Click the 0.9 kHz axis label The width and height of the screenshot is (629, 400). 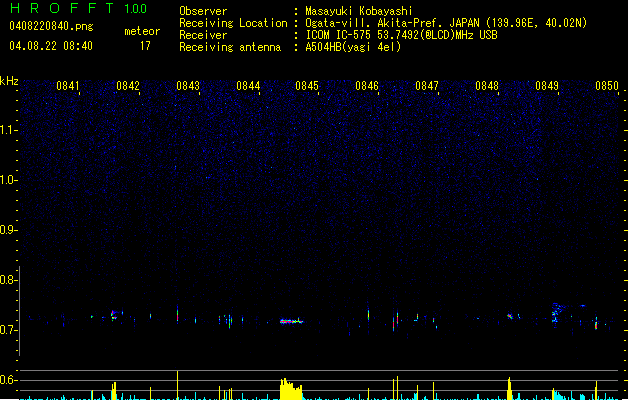(8, 230)
